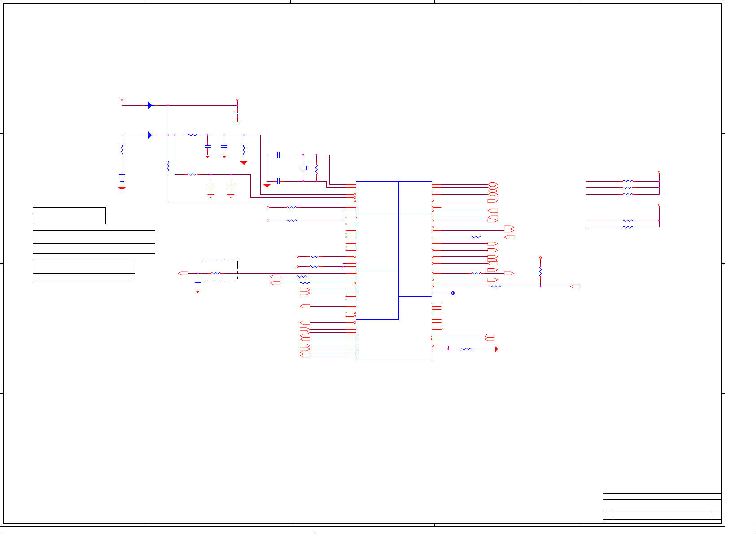Image resolution: width=756 pixels, height=534 pixels.
Task: Select the large blue IC block
Action: coord(394,270)
